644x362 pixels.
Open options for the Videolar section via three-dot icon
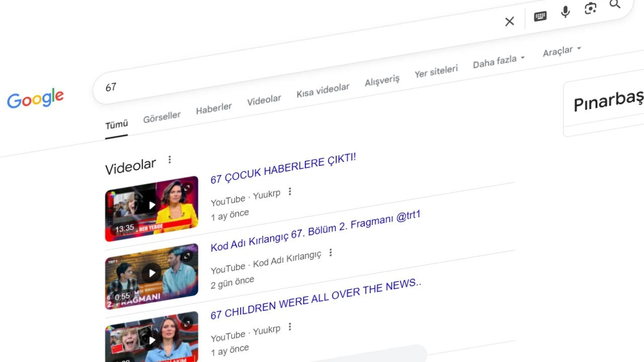[x=170, y=159]
